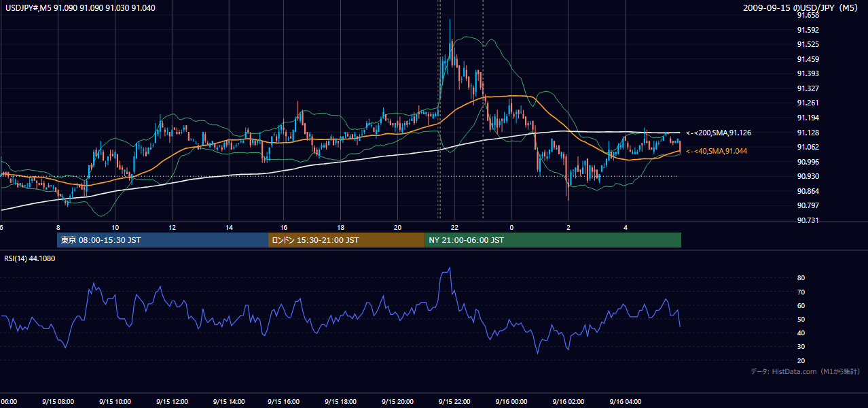868x408 pixels.
Task: Click the 91.658 price axis label
Action: [807, 15]
